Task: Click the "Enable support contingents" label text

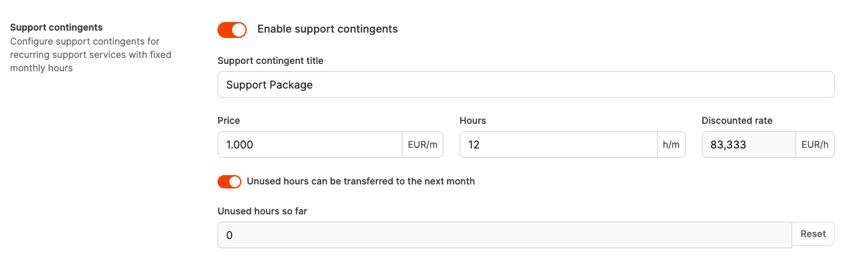Action: click(327, 29)
